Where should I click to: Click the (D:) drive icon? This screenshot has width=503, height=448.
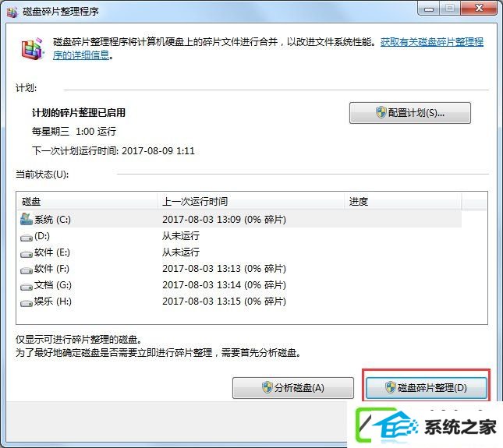(x=27, y=238)
